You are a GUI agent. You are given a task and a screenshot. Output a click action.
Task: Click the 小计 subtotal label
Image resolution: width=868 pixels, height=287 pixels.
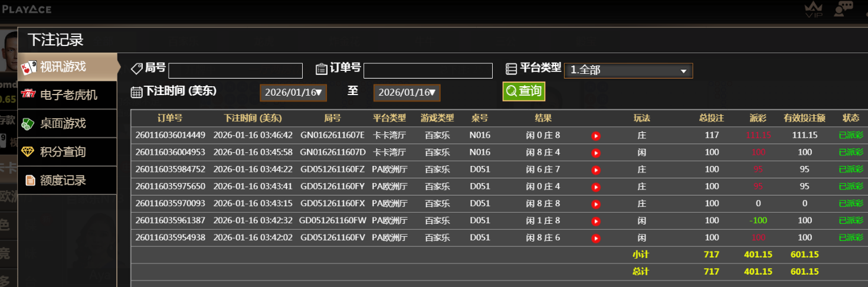coord(641,255)
